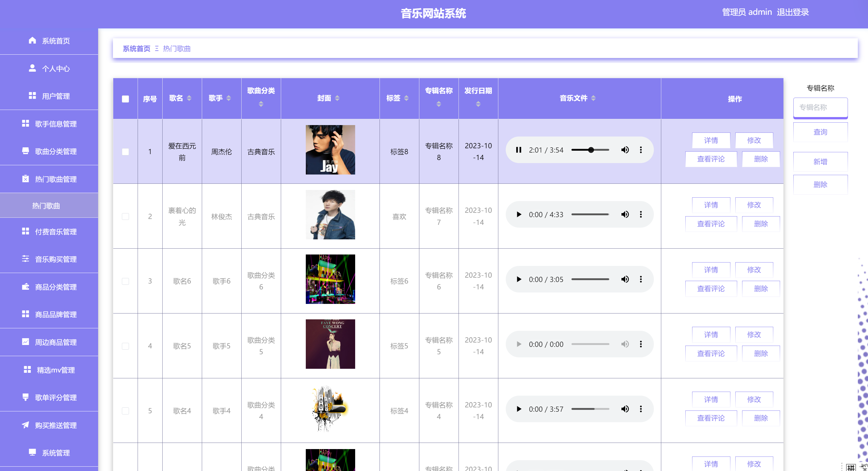The width and height of the screenshot is (868, 471).
Task: Click the grid icon beside 商品品牌管理
Action: point(26,314)
